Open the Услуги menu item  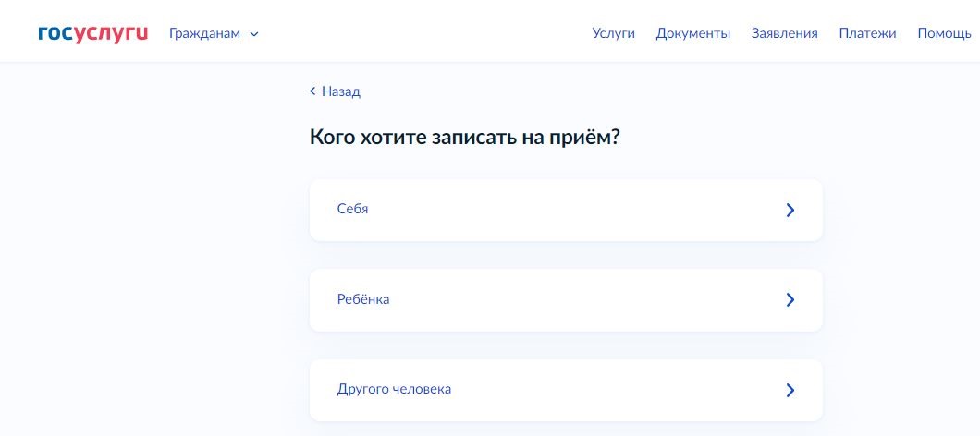click(x=613, y=34)
